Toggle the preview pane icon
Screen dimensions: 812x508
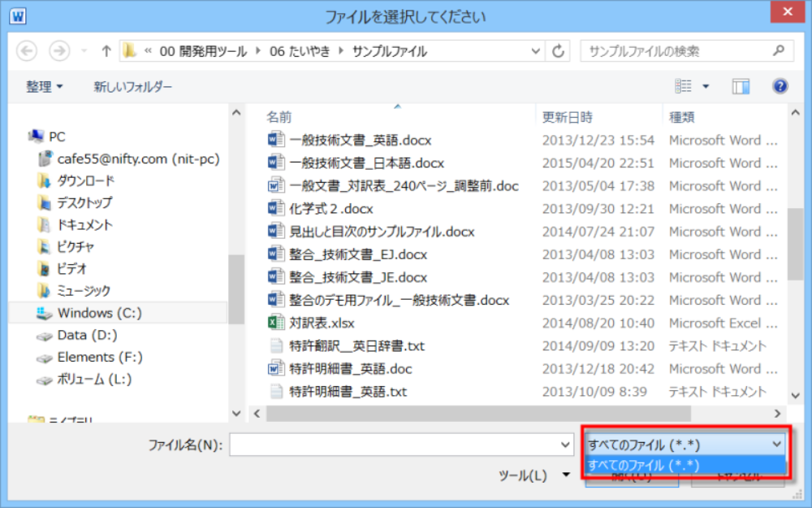click(741, 86)
